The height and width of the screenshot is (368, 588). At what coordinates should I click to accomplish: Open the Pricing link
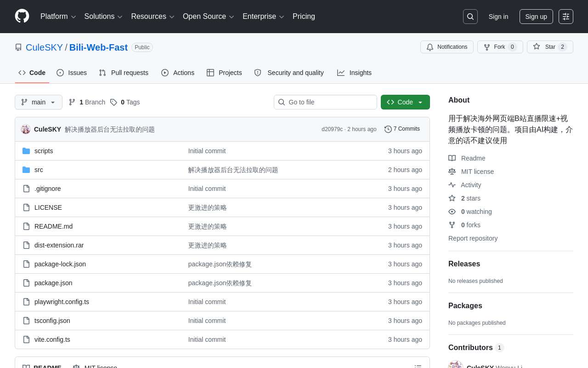coord(304,17)
